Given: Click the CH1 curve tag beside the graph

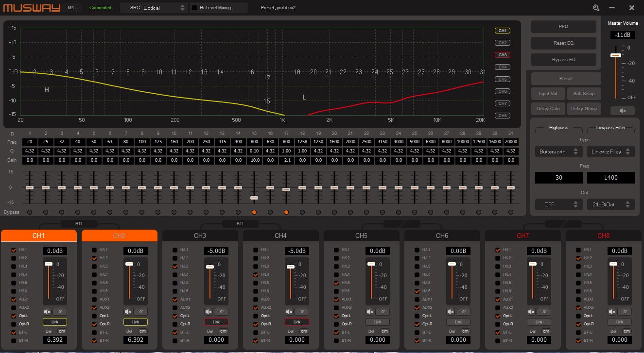Looking at the screenshot, I should 502,31.
